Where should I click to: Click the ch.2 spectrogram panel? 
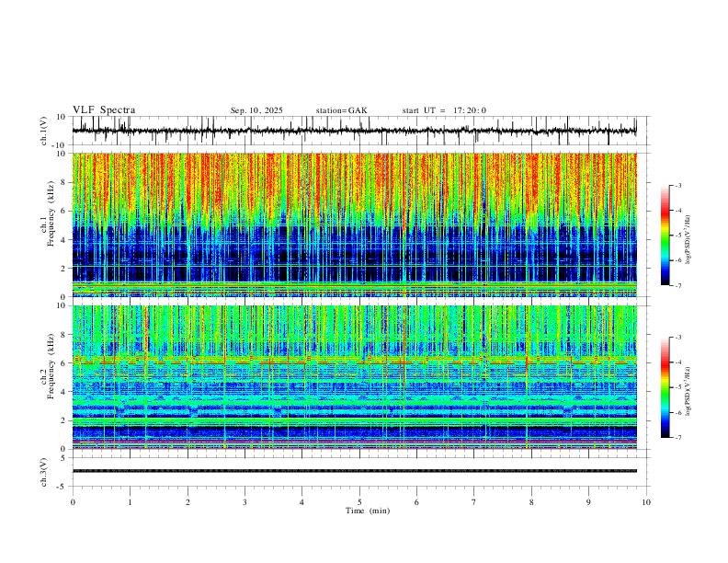pyautogui.click(x=354, y=377)
